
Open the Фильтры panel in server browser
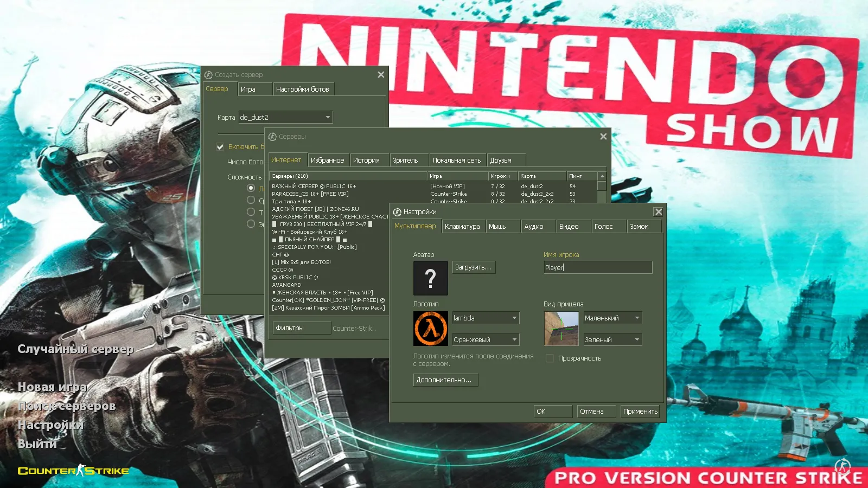(x=301, y=328)
